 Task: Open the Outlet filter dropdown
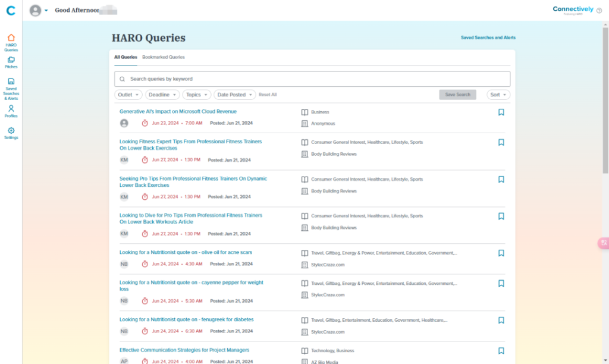tap(128, 95)
